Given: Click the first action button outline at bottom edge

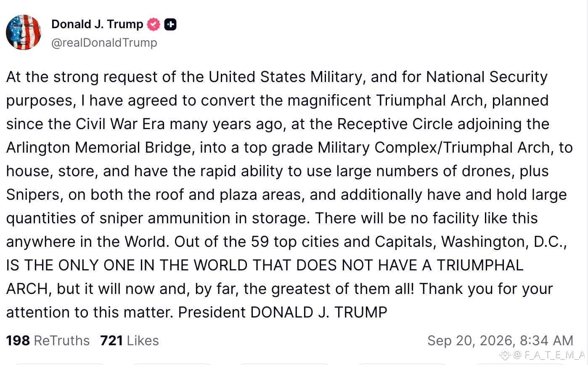Looking at the screenshot, I should (x=58, y=364).
